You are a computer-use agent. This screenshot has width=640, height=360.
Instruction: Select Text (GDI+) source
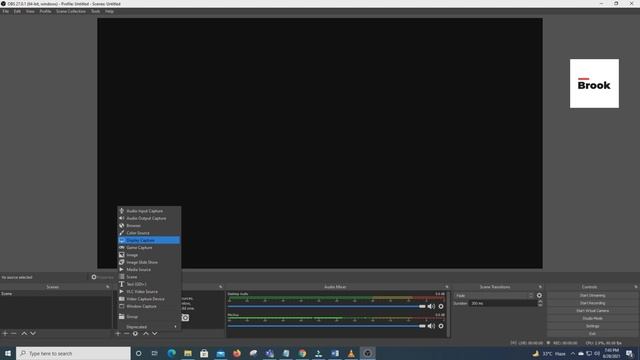click(x=149, y=284)
